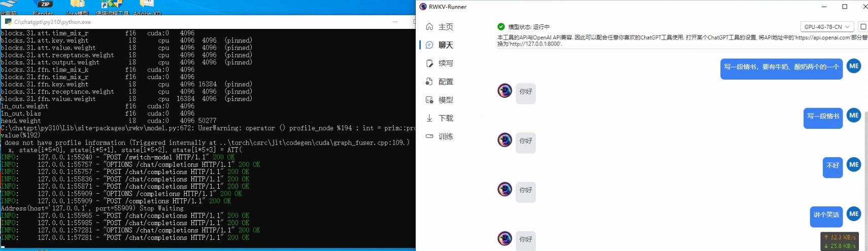The width and height of the screenshot is (868, 251).
Task: Click the Address Stop Waiting console line
Action: coord(92,208)
